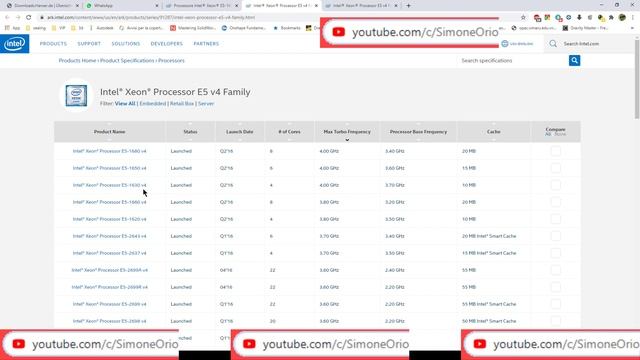Open the Onshape Fundamentals bookmark
This screenshot has width=640, height=360.
[244, 28]
